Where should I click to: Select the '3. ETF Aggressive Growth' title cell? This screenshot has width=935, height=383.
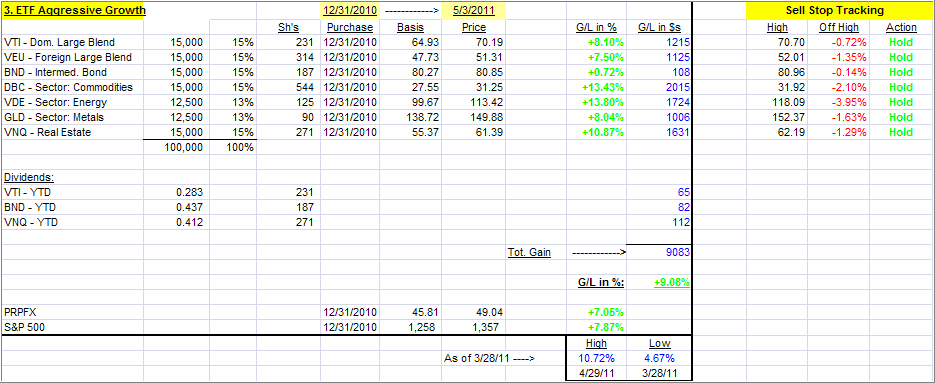pyautogui.click(x=72, y=11)
